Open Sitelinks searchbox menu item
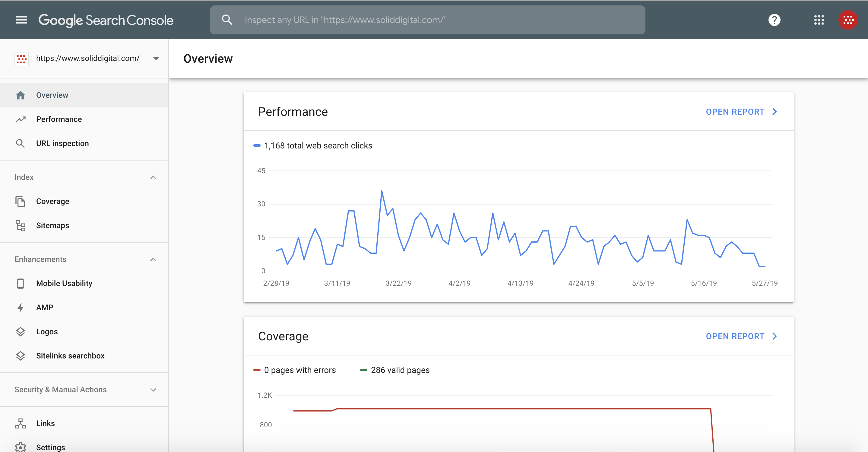Screen dimensions: 868x452 tap(84, 356)
